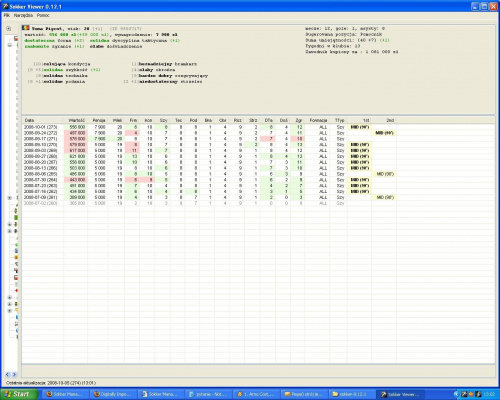
Task: Click the Sokker Viewer title bar app icon
Action: coord(5,6)
